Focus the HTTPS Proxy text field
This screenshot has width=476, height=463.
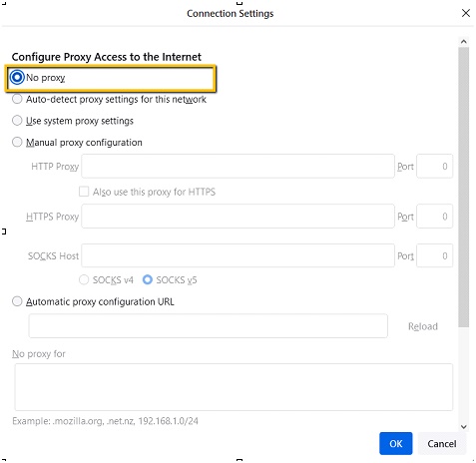click(x=238, y=217)
